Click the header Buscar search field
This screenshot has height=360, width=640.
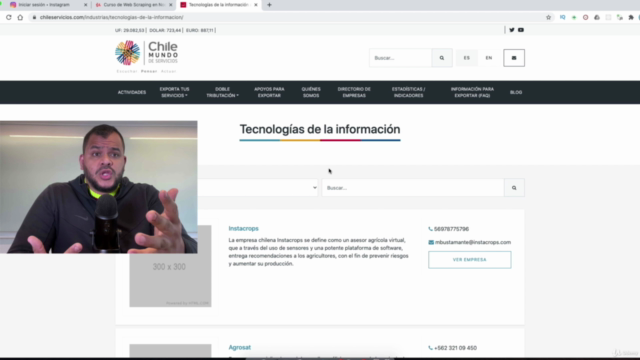pos(400,58)
